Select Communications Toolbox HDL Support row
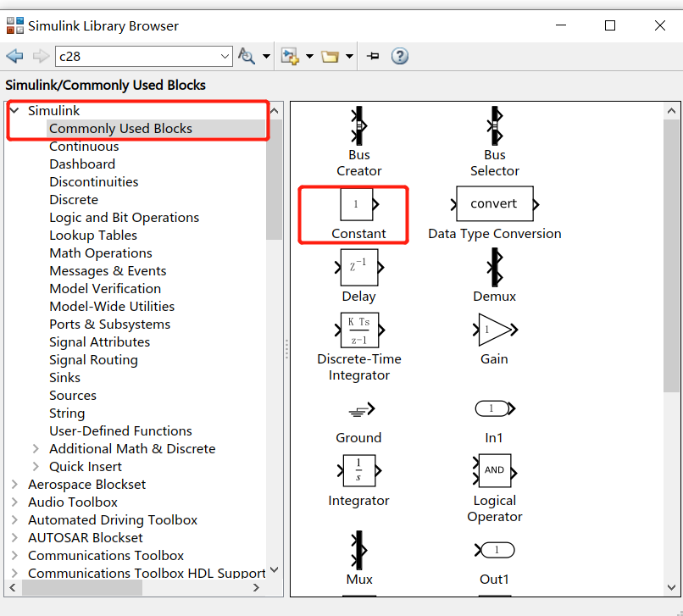The width and height of the screenshot is (683, 616). coord(147,574)
